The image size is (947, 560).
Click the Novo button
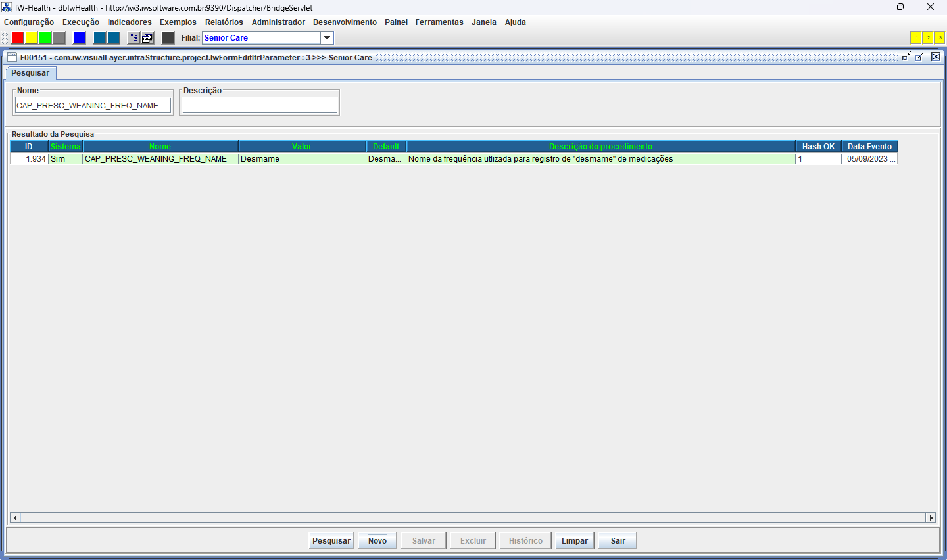click(377, 541)
